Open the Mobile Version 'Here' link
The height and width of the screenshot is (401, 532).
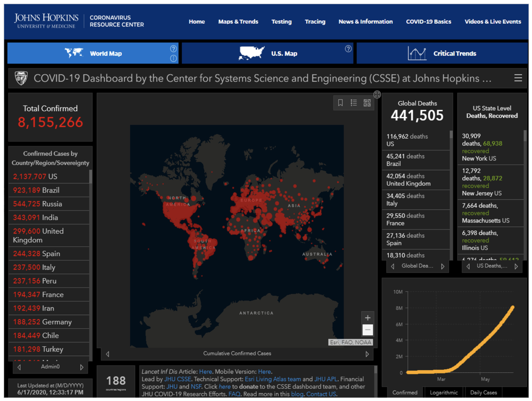coord(264,371)
